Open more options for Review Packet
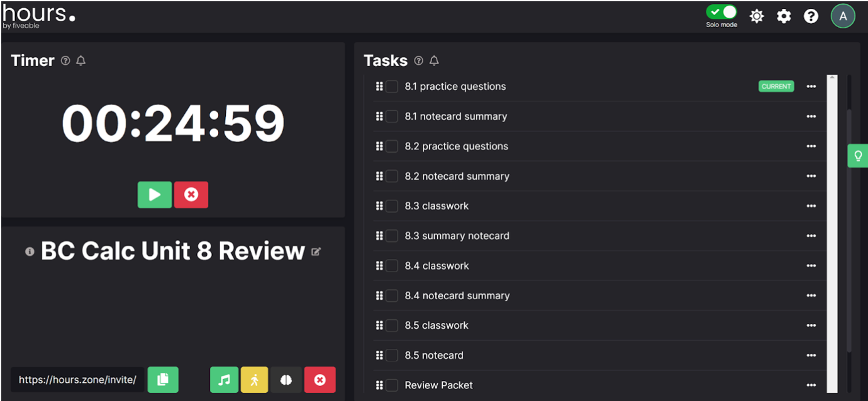Image resolution: width=868 pixels, height=401 pixels. (811, 385)
